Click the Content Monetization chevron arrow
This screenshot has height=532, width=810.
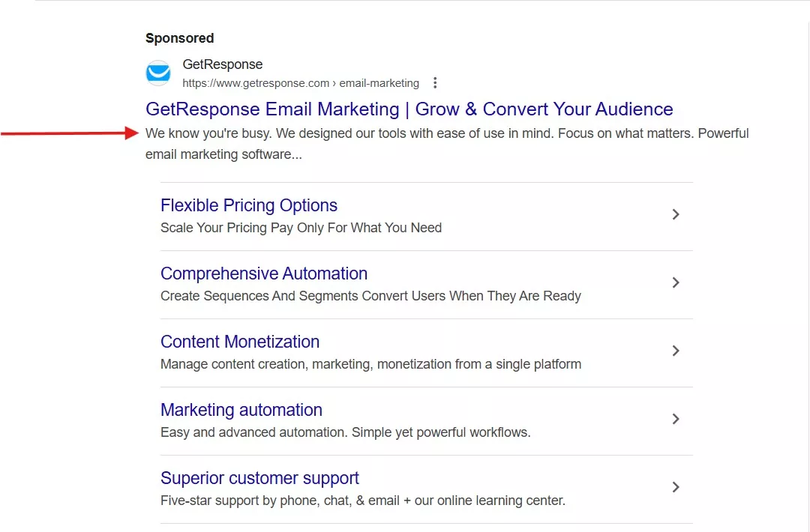[x=676, y=351]
